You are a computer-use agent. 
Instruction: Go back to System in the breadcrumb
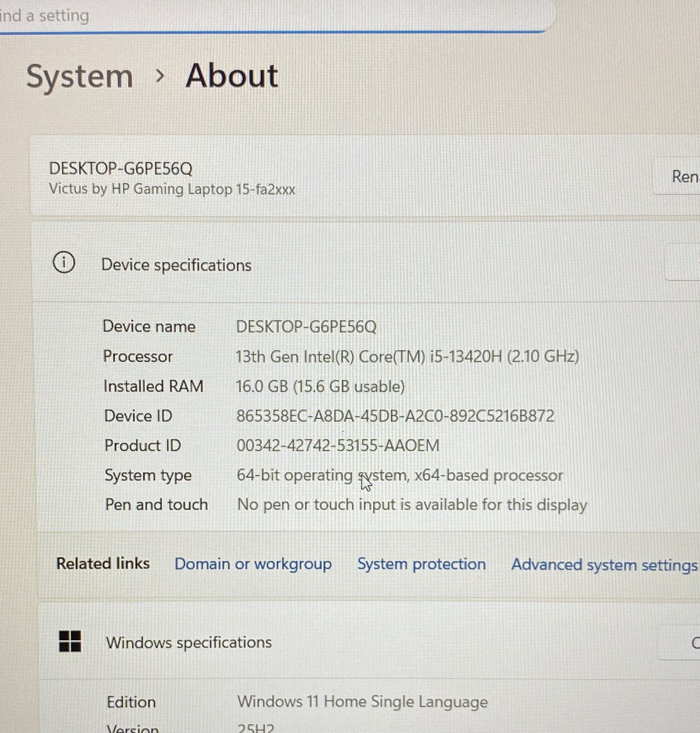(x=80, y=76)
